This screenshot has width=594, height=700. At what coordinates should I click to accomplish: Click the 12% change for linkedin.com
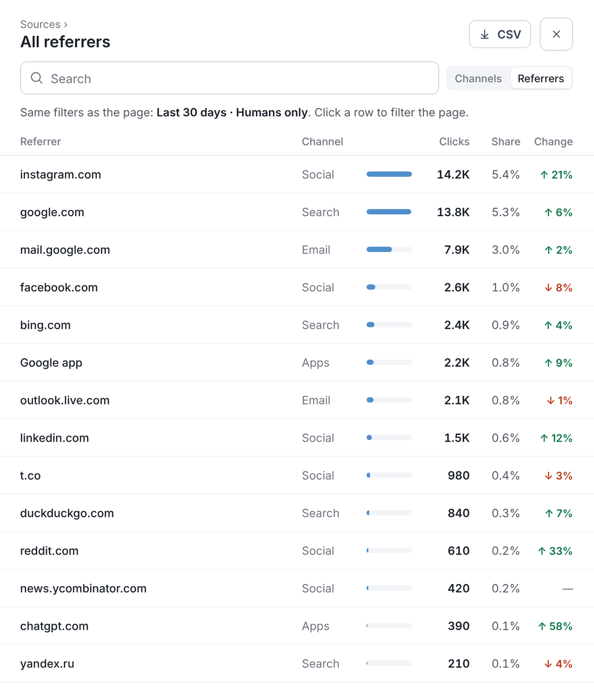(556, 438)
